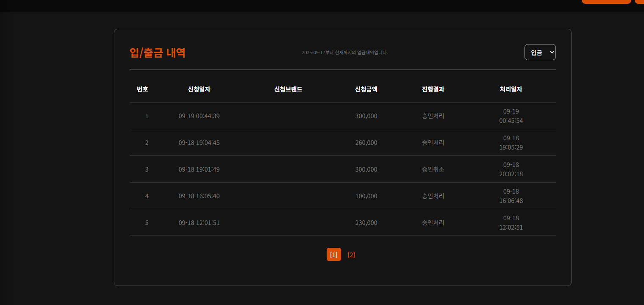Click the 2025-09-17 date range notice text
644x305 pixels.
344,53
